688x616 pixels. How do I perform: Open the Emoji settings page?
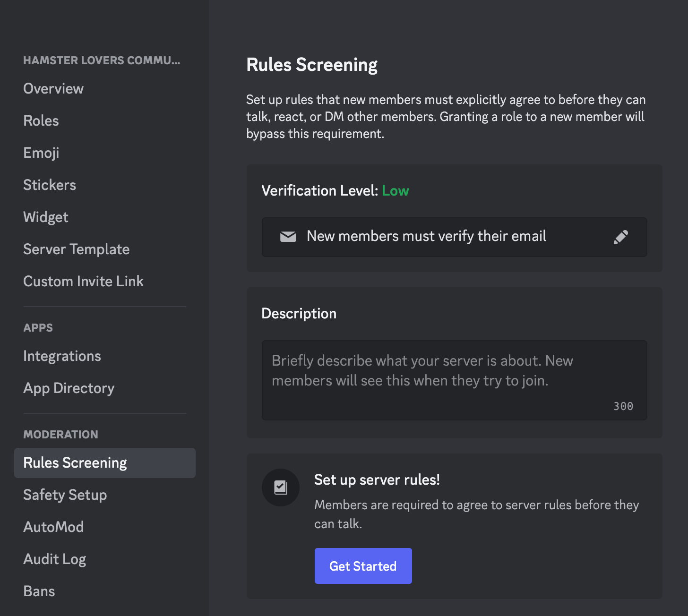click(x=41, y=153)
